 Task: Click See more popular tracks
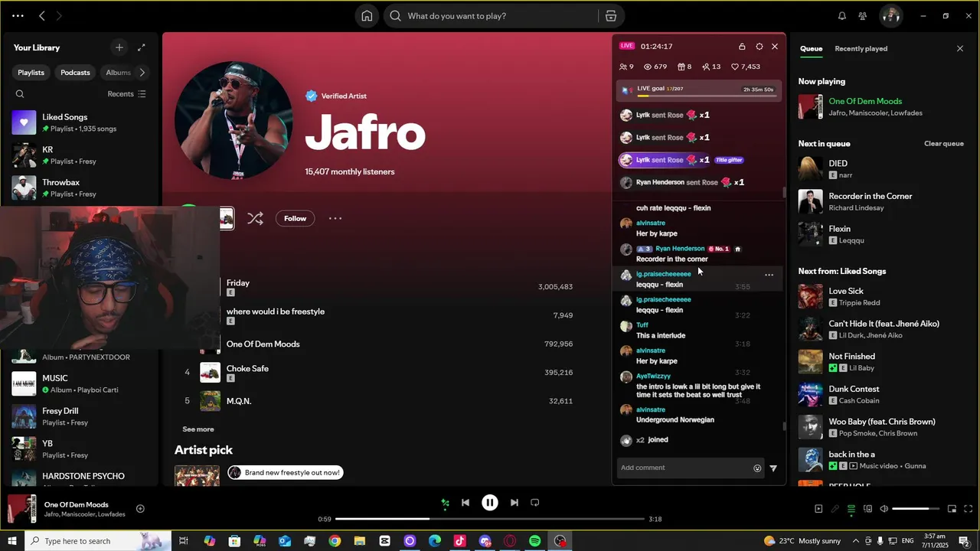[198, 429]
